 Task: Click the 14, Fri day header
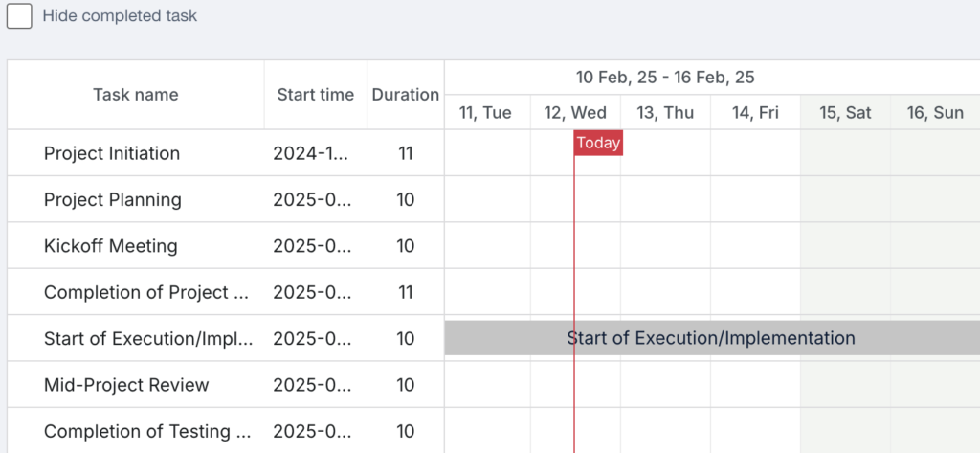pos(755,113)
